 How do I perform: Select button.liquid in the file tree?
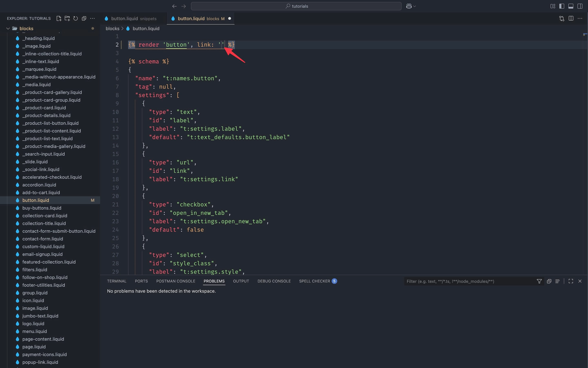point(50,200)
